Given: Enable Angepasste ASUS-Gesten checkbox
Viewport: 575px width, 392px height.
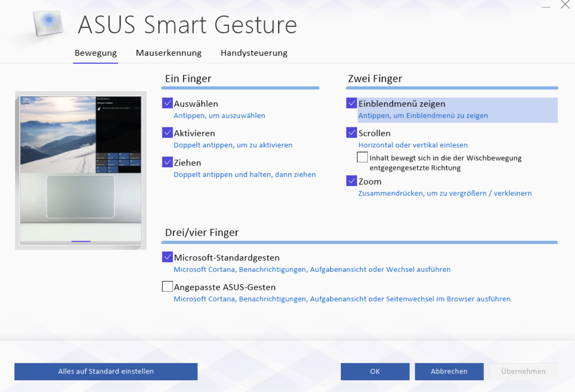Looking at the screenshot, I should click(x=167, y=286).
